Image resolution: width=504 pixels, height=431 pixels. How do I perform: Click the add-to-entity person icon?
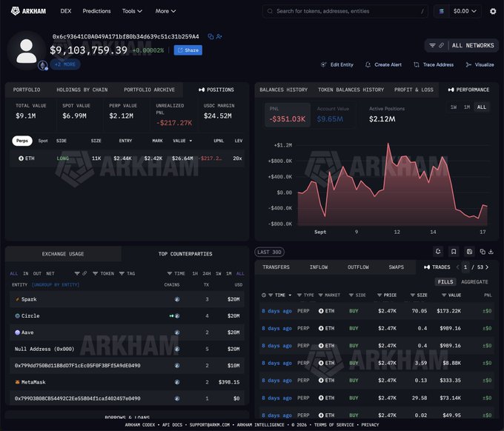(219, 36)
